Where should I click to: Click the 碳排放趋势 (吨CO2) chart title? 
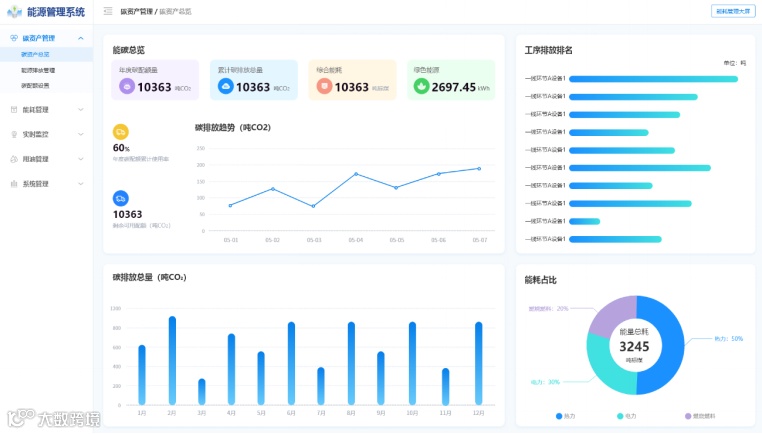(x=233, y=127)
